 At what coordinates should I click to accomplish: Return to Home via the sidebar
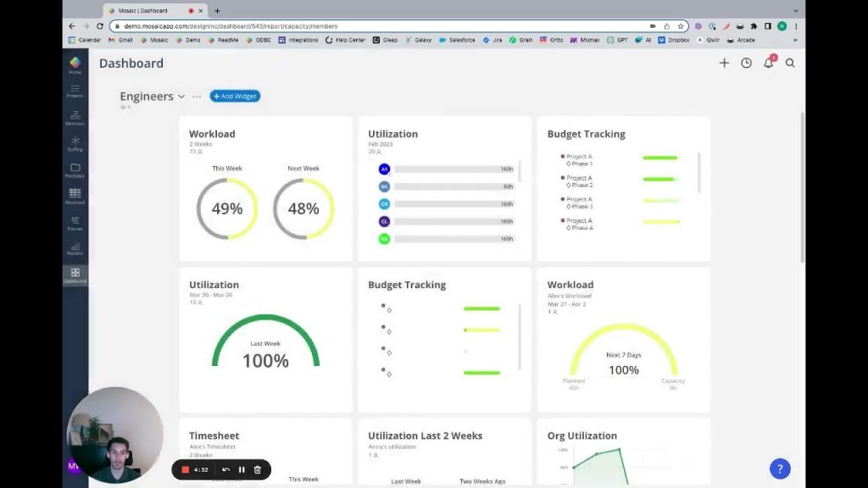pos(75,64)
